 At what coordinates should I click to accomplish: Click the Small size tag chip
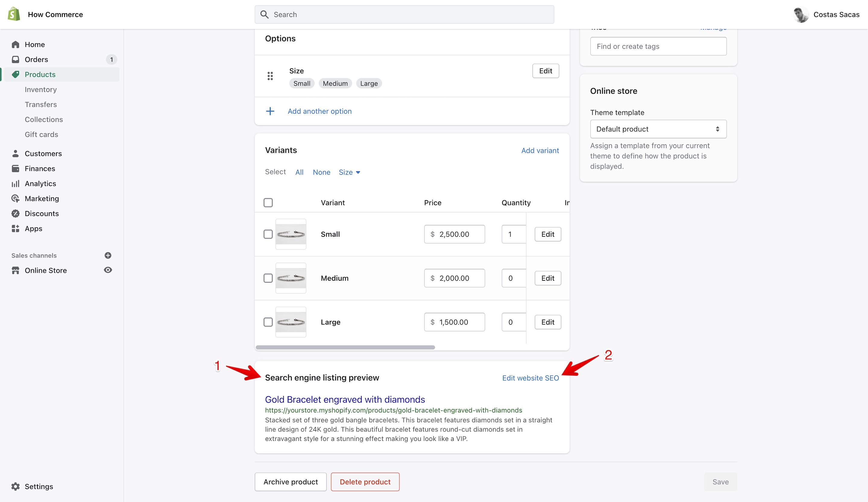(302, 84)
